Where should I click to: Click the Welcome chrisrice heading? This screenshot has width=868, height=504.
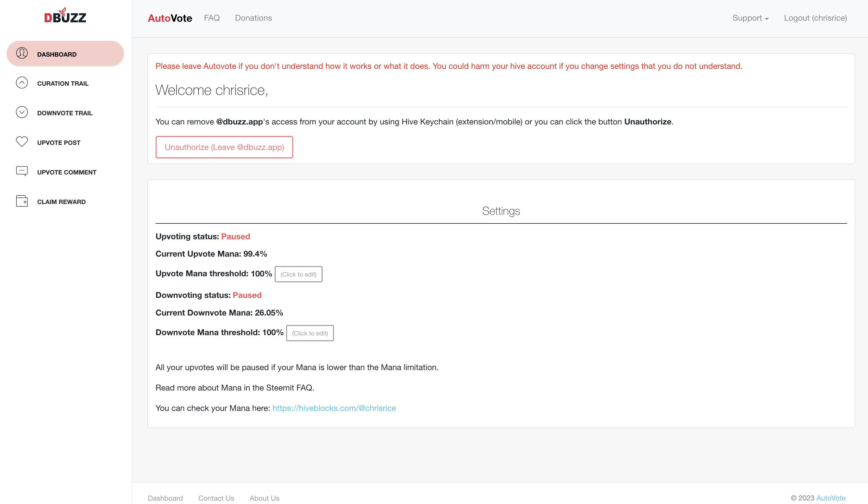click(211, 90)
